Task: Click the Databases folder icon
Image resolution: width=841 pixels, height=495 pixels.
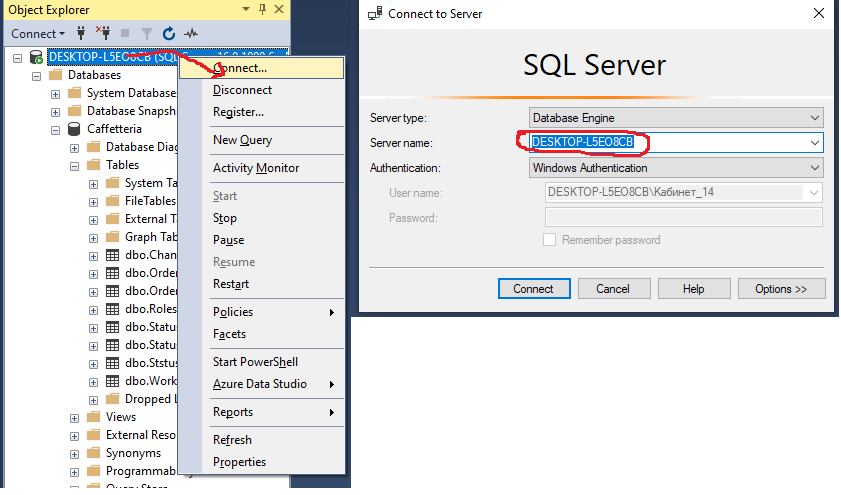Action: click(56, 75)
